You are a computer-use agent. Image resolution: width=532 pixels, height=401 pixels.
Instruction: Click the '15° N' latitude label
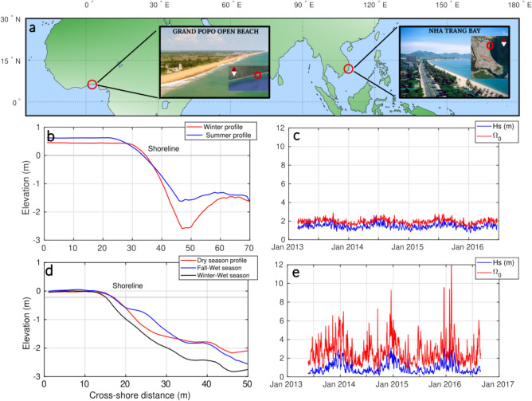(x=10, y=61)
